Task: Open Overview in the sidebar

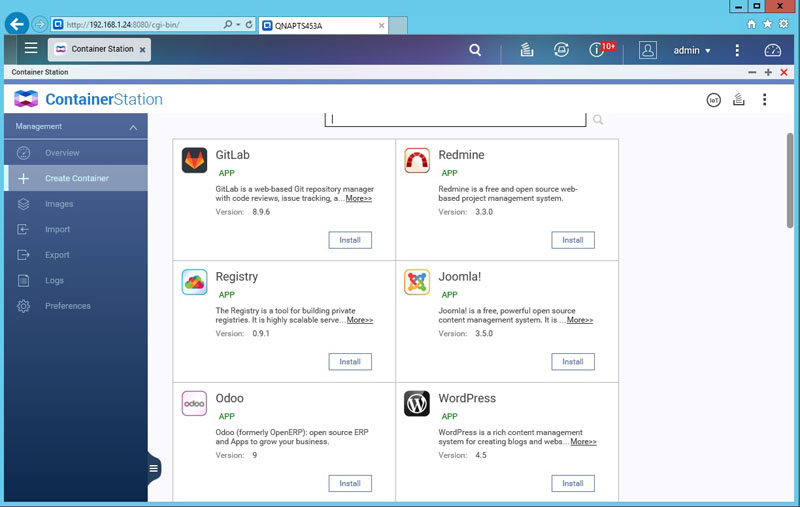Action: [x=76, y=153]
